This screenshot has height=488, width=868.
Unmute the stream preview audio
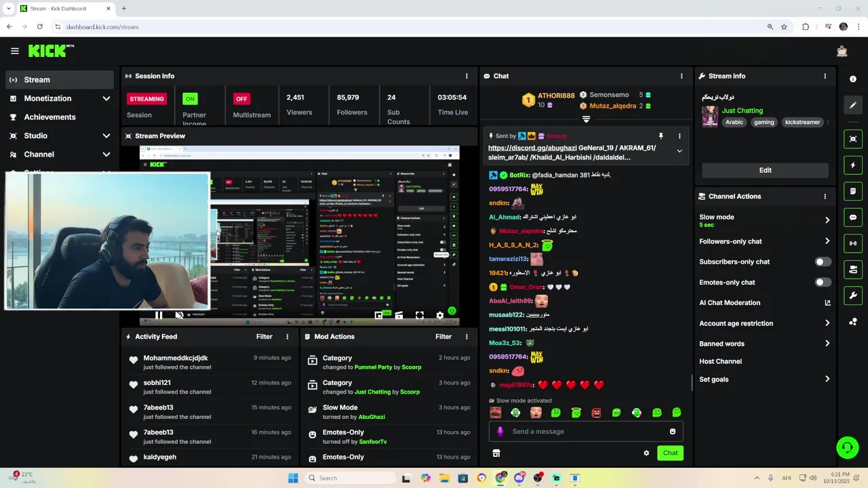[179, 315]
